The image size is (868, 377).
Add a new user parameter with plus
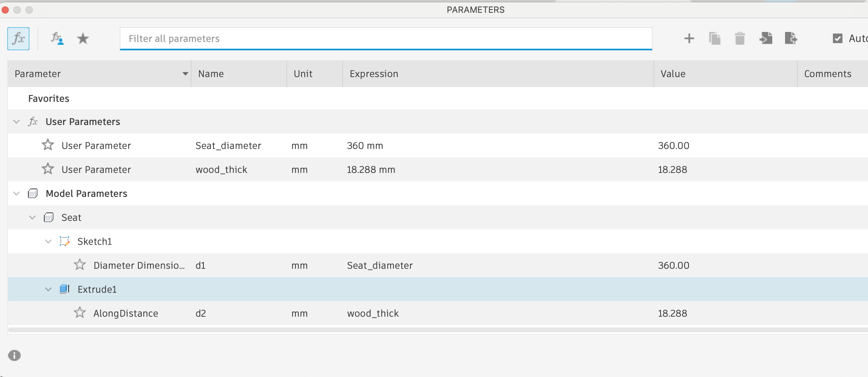tap(689, 38)
